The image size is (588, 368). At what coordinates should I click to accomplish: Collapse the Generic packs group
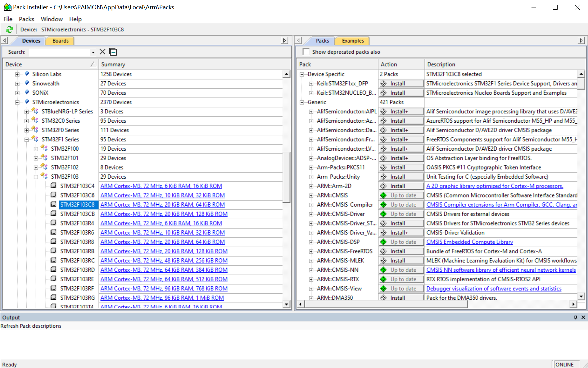click(302, 102)
